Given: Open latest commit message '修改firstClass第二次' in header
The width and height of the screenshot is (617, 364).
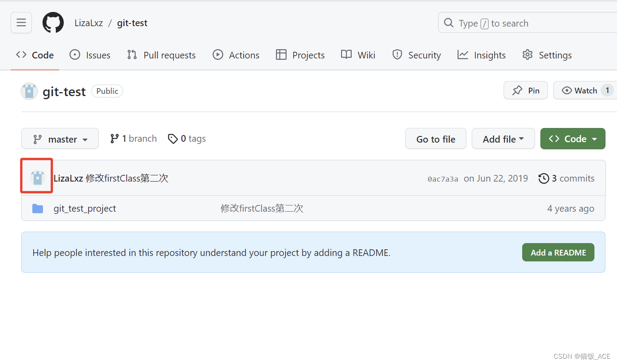Looking at the screenshot, I should [x=127, y=178].
